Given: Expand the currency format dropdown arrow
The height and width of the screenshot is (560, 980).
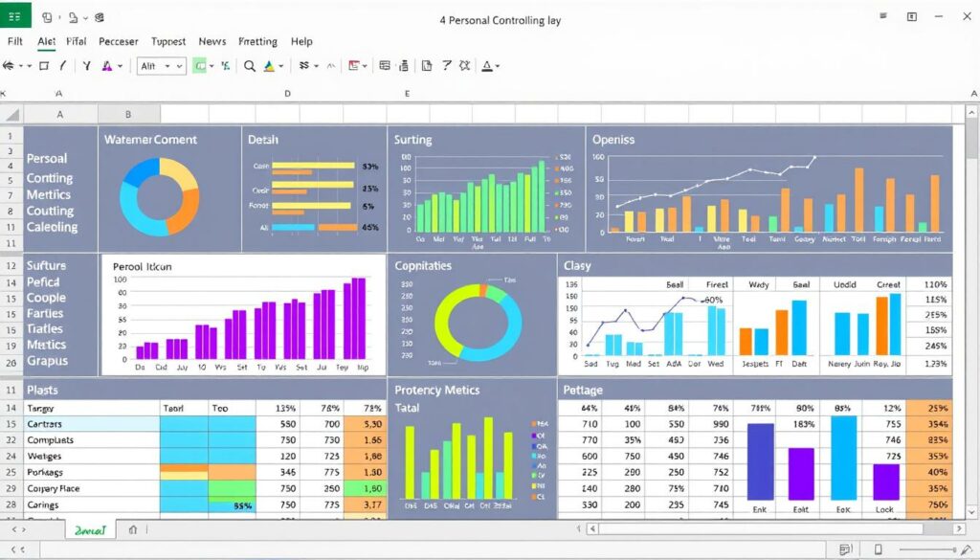Looking at the screenshot, I should [x=316, y=66].
